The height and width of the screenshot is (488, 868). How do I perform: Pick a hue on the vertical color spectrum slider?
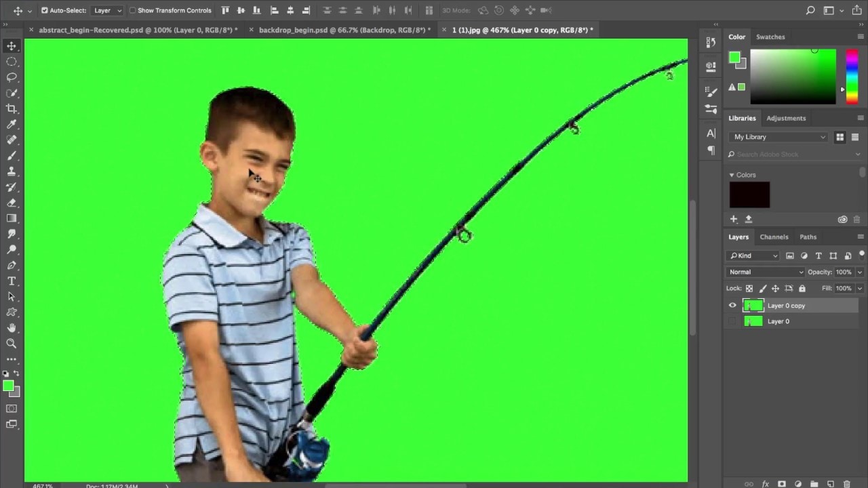[x=852, y=75]
